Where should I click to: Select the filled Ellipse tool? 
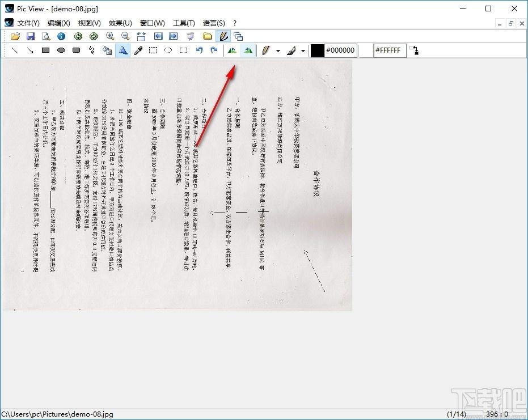tap(61, 50)
